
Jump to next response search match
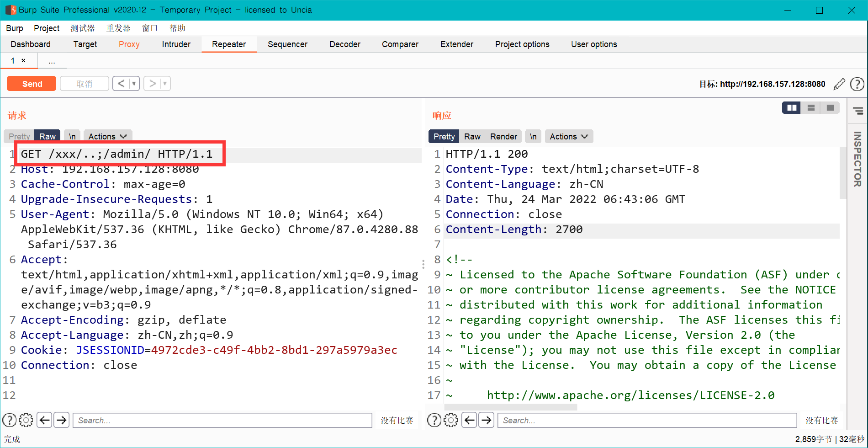point(486,420)
